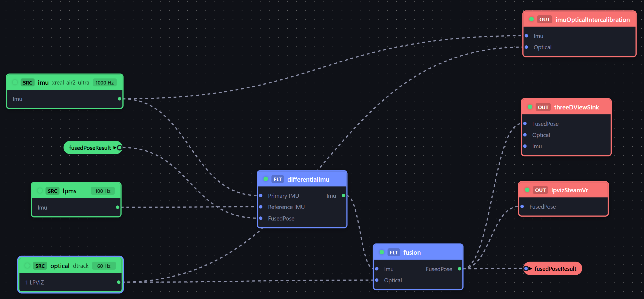This screenshot has width=644, height=299.
Task: Select imuOpticalIntercalibration node title
Action: [x=593, y=20]
